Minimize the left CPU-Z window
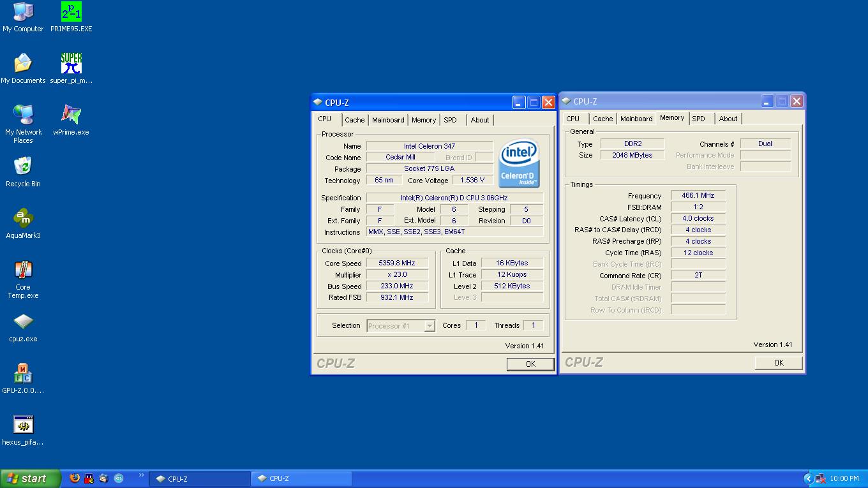868x488 pixels. coord(519,102)
